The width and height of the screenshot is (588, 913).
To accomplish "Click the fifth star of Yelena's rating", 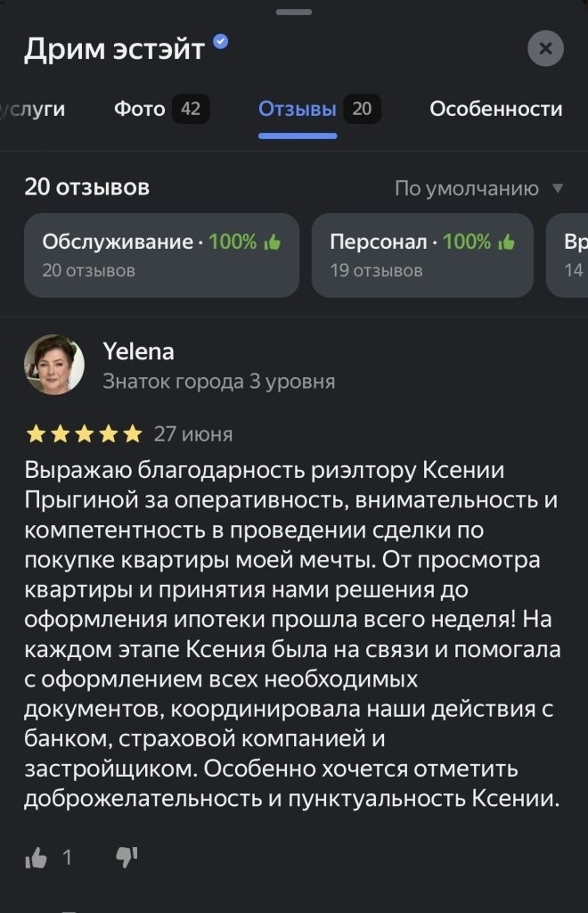I will click(132, 433).
